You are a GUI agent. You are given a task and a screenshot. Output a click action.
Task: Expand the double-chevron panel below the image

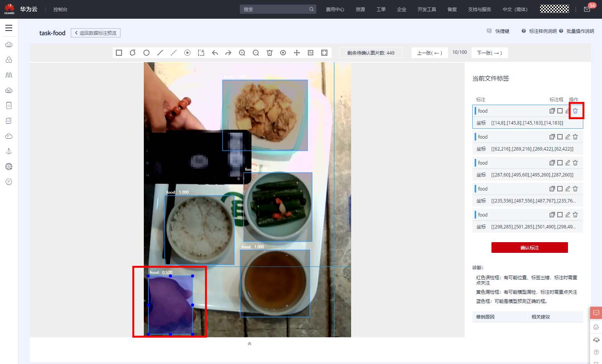pos(249,344)
